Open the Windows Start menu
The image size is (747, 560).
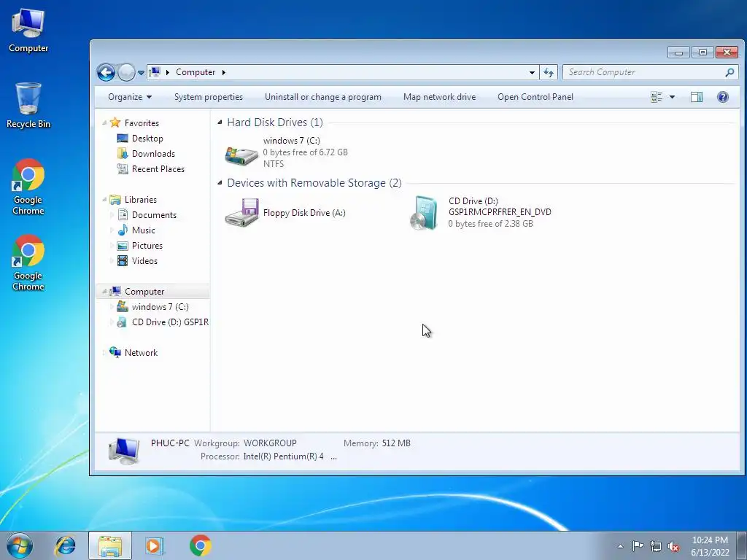(x=20, y=545)
